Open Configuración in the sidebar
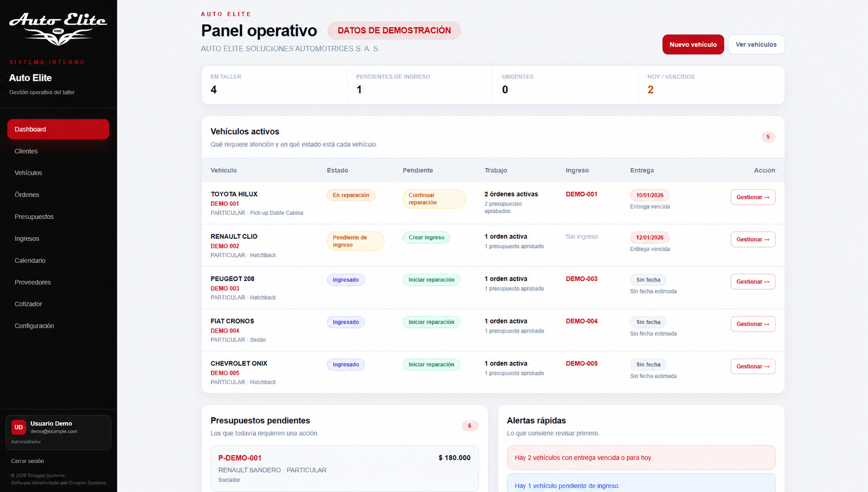This screenshot has height=492, width=868. pos(34,326)
